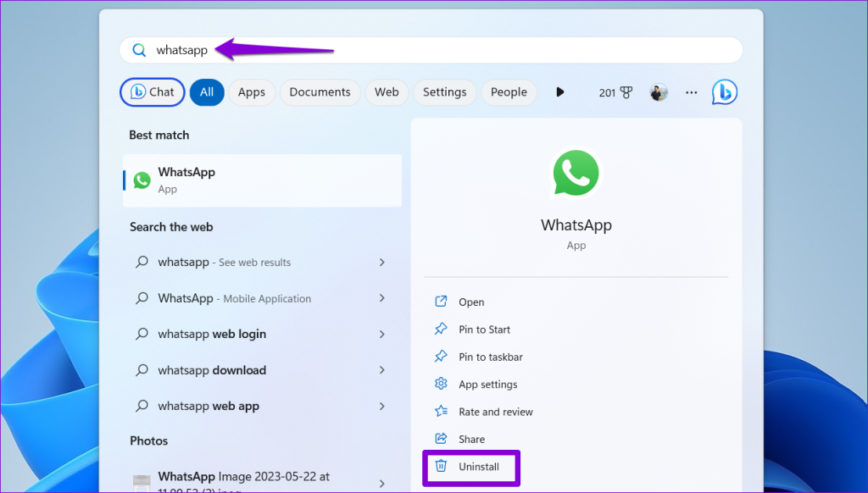Click search icon beside 'See web results'

(x=142, y=262)
